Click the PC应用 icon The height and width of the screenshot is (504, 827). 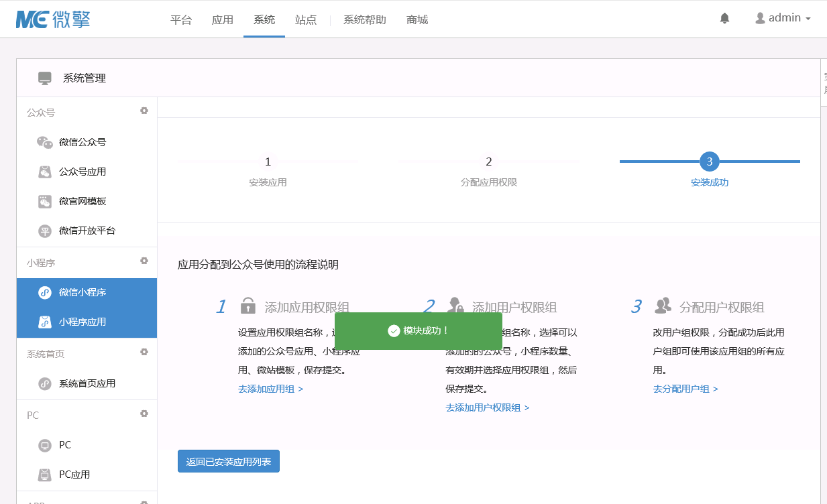[x=45, y=475]
